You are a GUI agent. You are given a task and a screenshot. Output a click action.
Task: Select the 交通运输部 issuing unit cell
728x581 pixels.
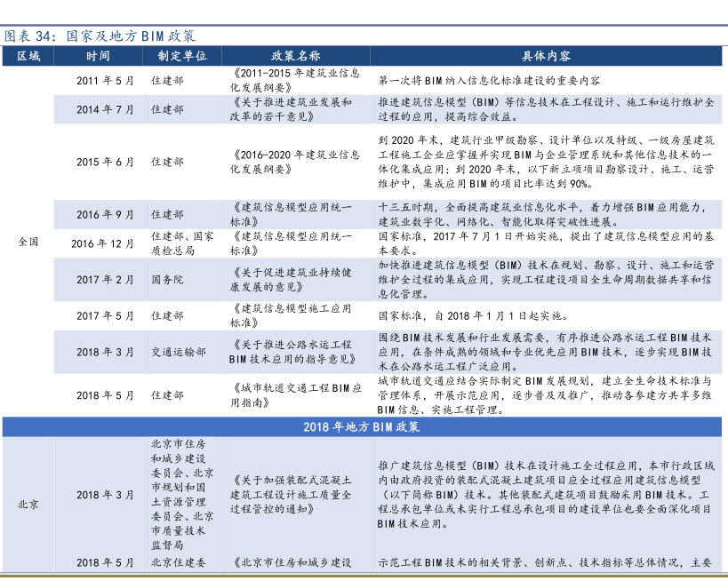(x=172, y=352)
